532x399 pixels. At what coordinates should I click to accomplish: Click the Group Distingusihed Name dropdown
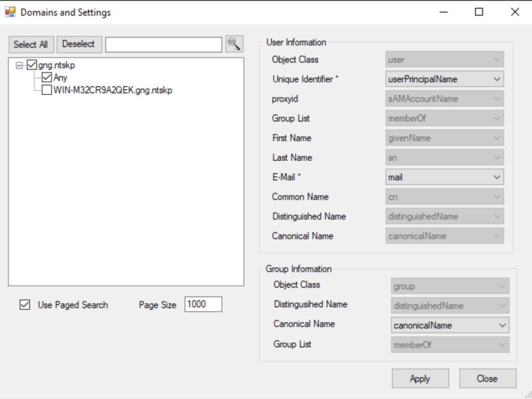click(x=450, y=305)
